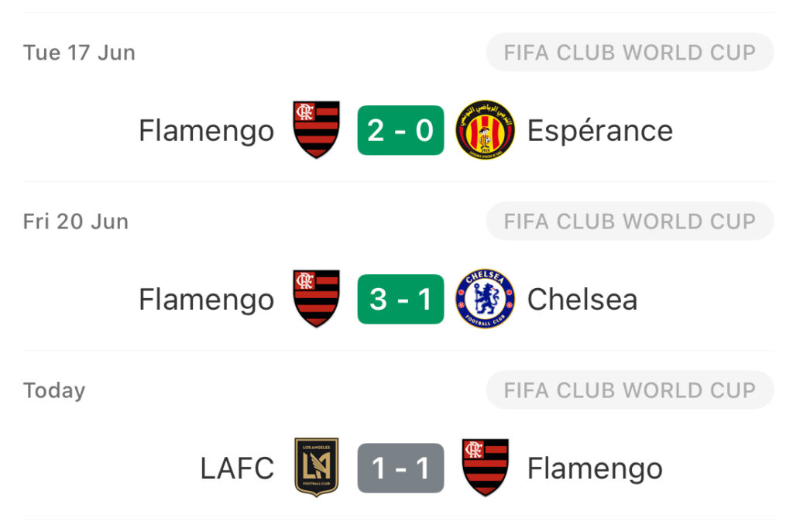Open the grey 1 - 1 score box
The image size is (793, 532).
[400, 469]
